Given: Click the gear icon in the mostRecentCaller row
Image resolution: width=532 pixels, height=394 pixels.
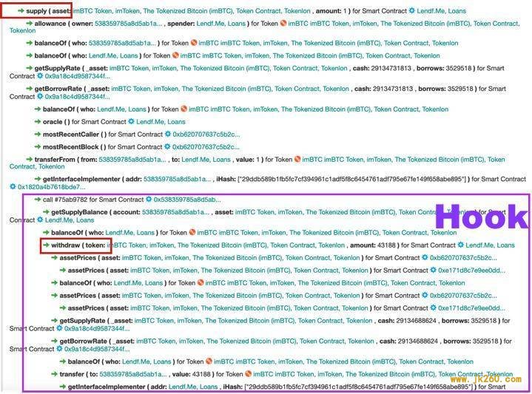Looking at the screenshot, I should click(x=168, y=134).
